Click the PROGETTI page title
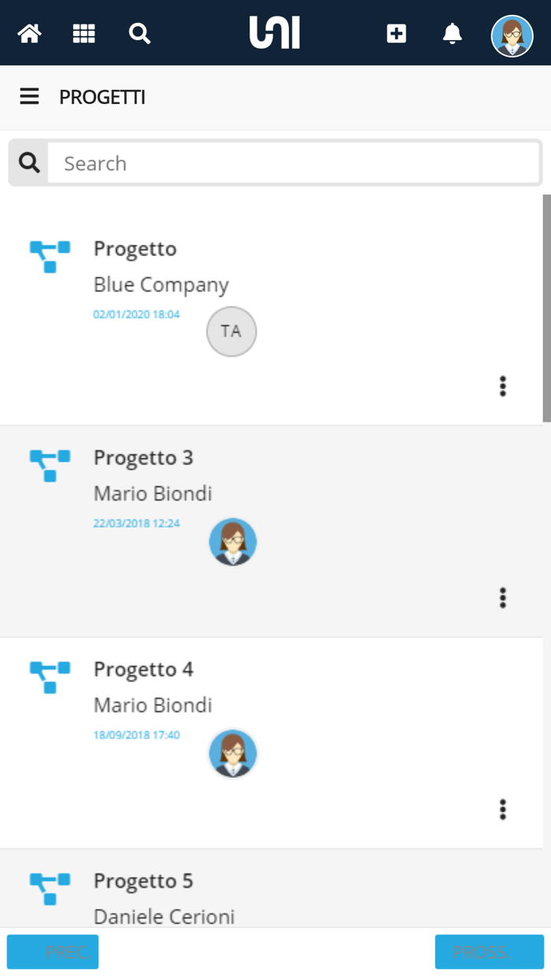This screenshot has height=980, width=551. tap(102, 96)
